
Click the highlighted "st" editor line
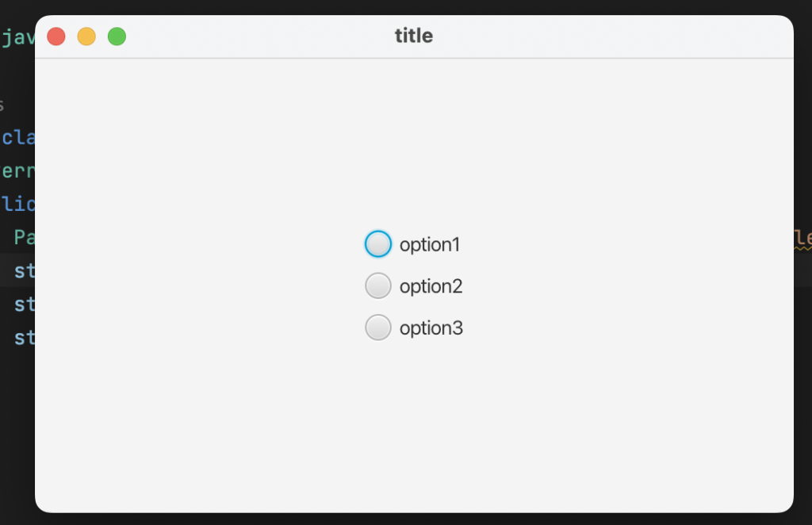(x=24, y=270)
